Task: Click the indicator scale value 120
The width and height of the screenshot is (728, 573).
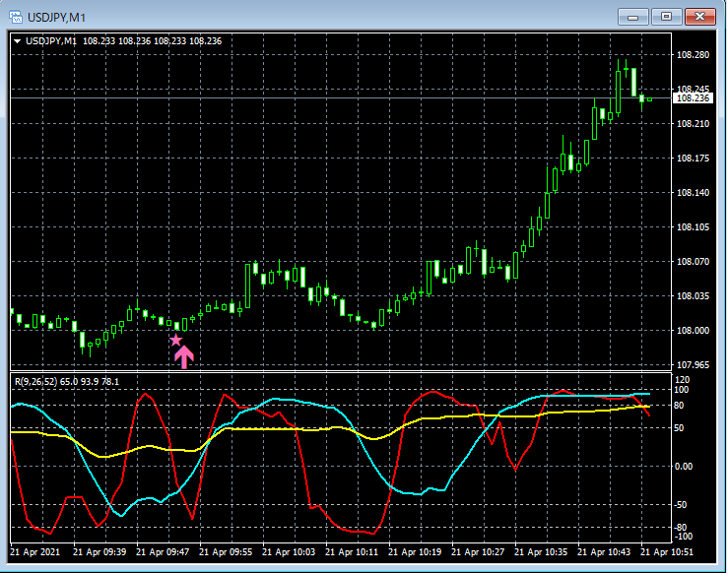Action: (x=683, y=380)
